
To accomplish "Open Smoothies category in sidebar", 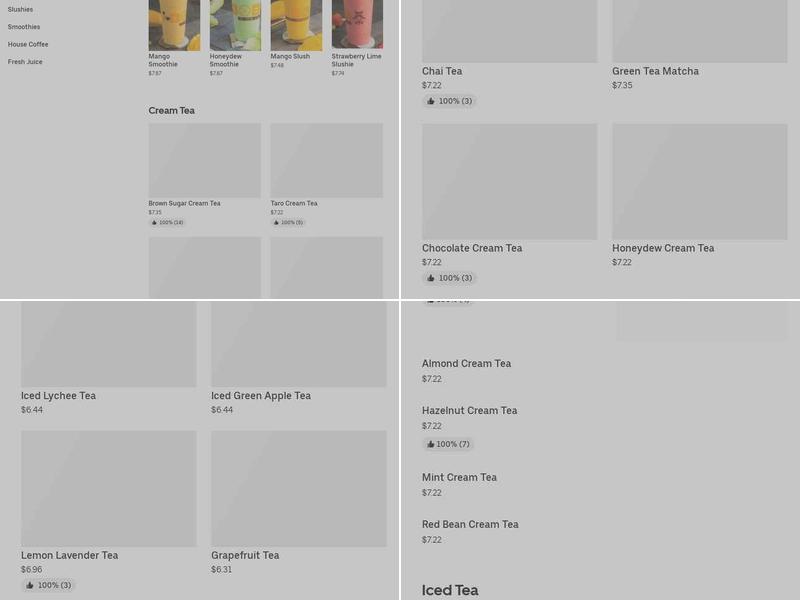I will (x=24, y=27).
